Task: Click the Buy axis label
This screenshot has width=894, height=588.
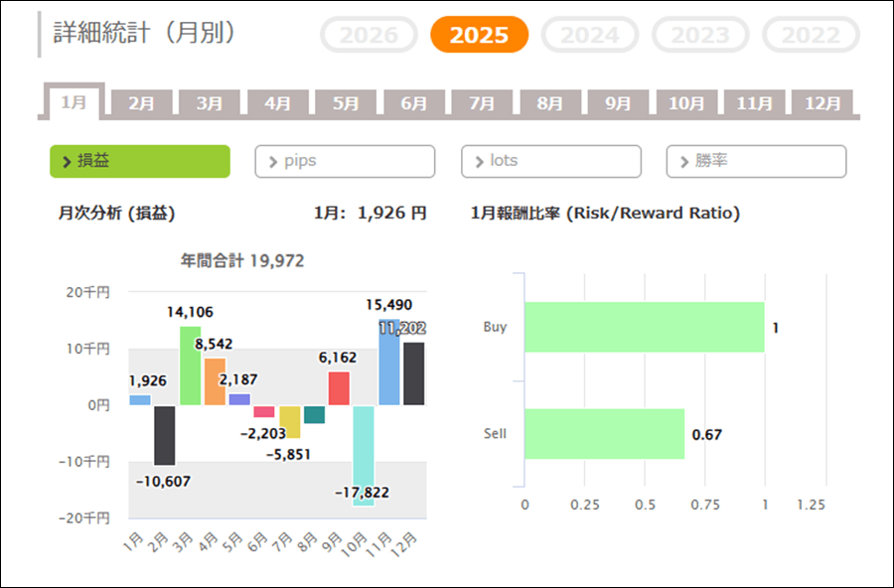Action: (x=495, y=327)
